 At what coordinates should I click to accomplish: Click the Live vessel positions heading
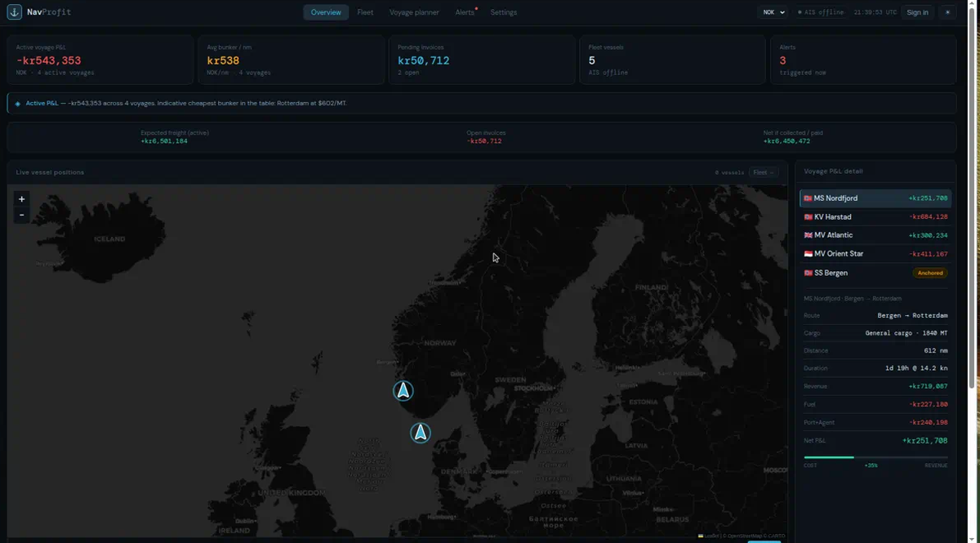(50, 172)
